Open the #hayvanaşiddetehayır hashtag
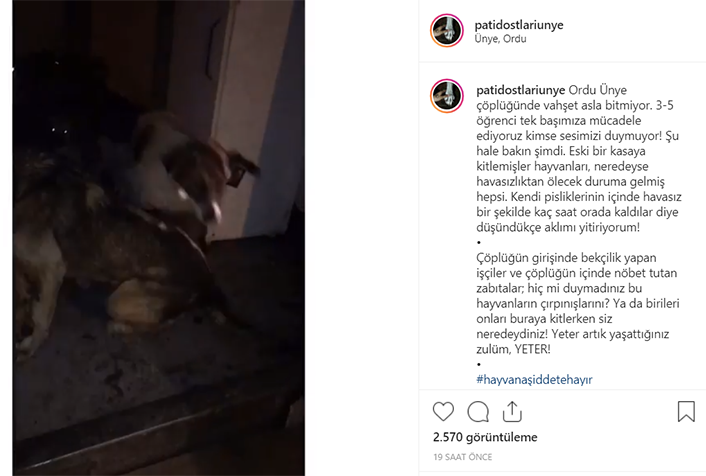The width and height of the screenshot is (706, 476). click(x=534, y=379)
